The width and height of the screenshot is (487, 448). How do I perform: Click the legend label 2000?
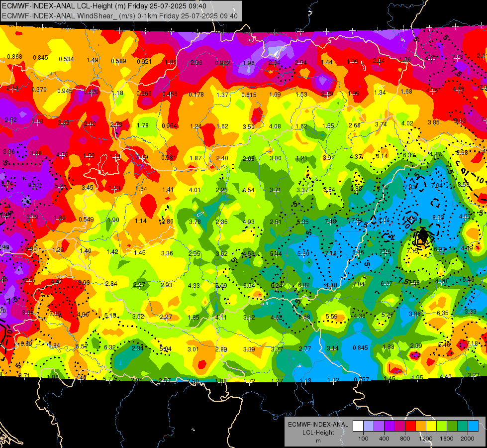pyautogui.click(x=468, y=439)
